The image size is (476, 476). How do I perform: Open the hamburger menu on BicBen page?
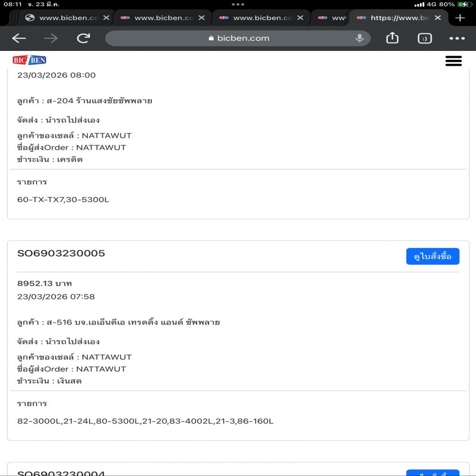tap(453, 60)
